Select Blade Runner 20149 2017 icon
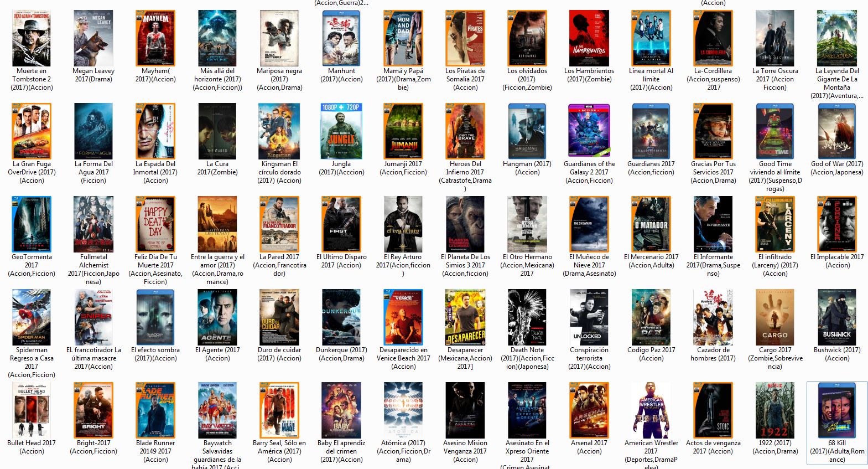The height and width of the screenshot is (469, 868). click(x=155, y=410)
